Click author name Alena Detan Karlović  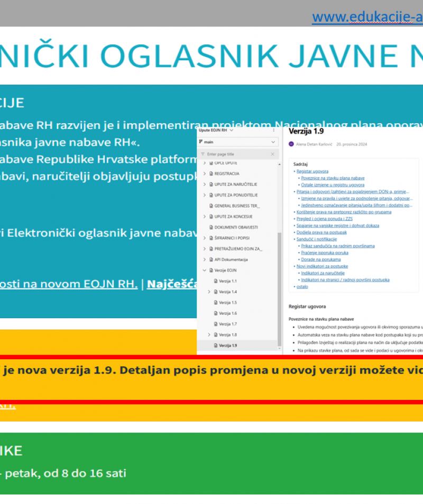pyautogui.click(x=314, y=144)
